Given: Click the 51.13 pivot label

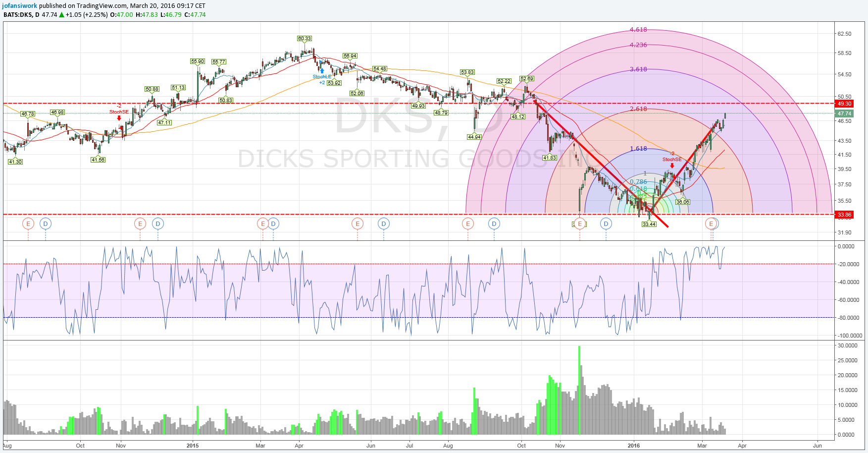Looking at the screenshot, I should point(178,88).
